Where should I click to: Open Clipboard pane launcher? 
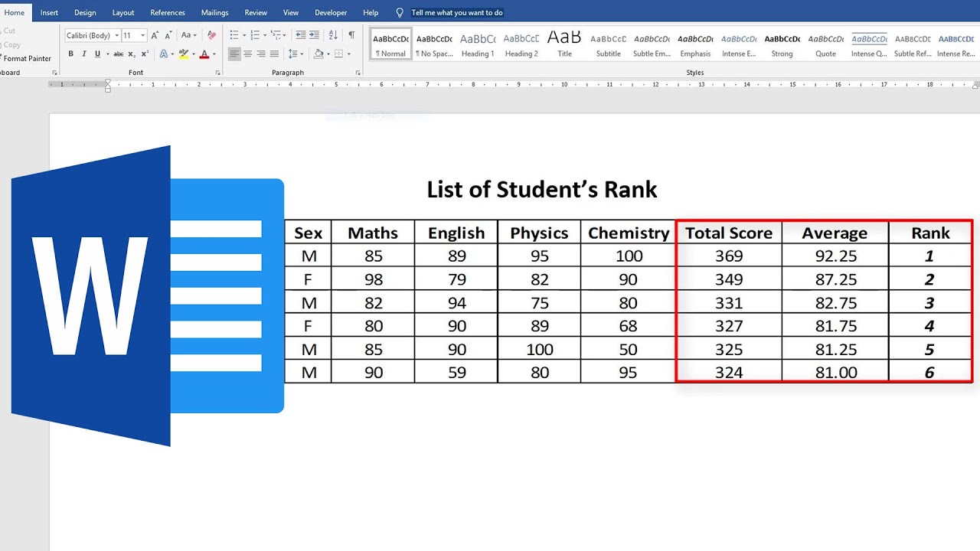54,73
